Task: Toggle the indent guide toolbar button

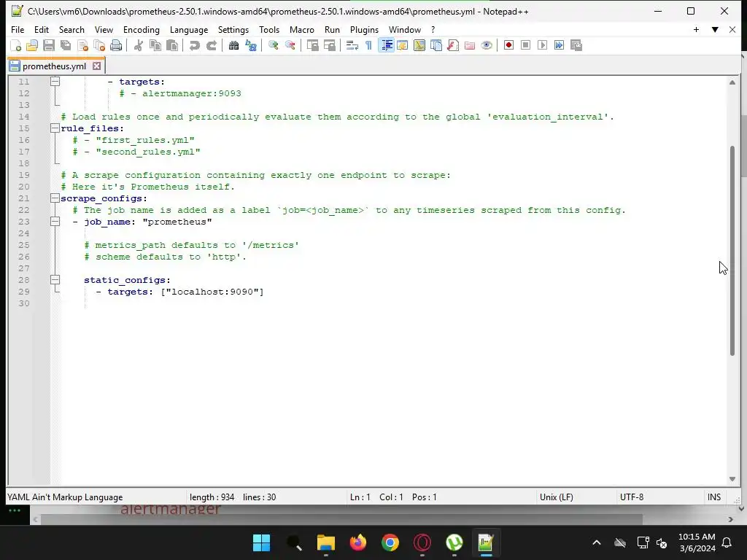Action: (386, 45)
